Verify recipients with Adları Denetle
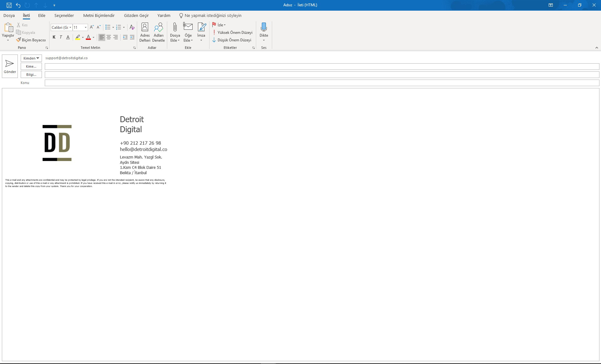Image resolution: width=601 pixels, height=364 pixels. (158, 32)
